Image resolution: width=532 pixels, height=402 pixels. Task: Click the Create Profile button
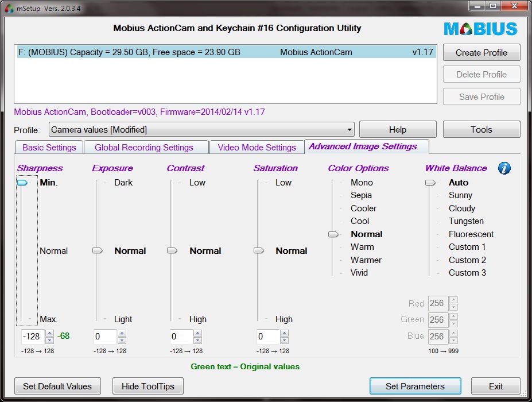tap(481, 53)
